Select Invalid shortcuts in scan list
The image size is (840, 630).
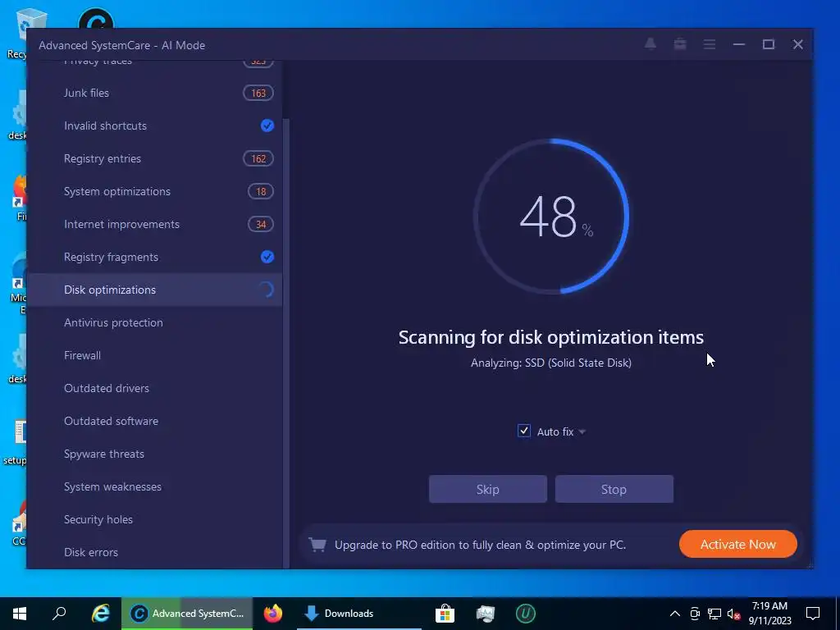(x=154, y=126)
